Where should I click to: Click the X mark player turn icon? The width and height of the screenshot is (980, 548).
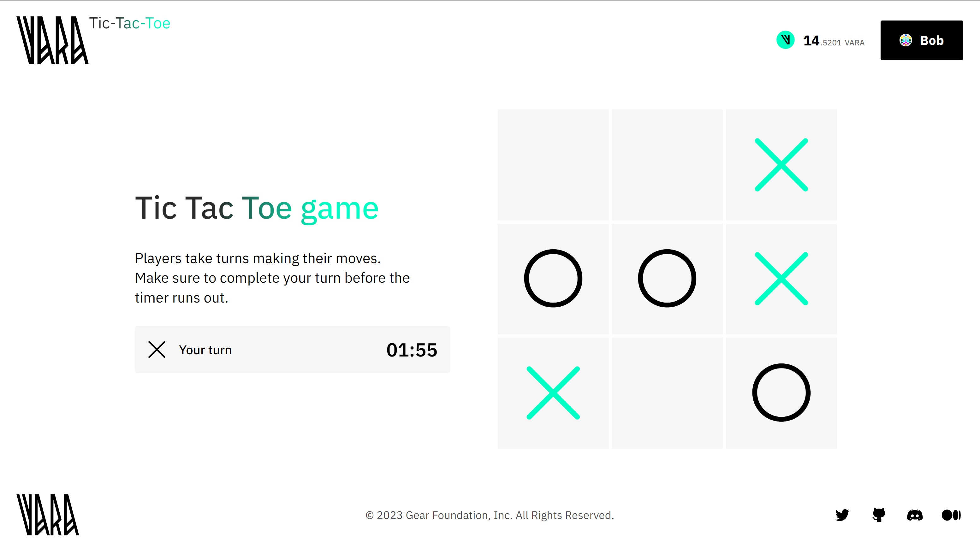coord(156,350)
